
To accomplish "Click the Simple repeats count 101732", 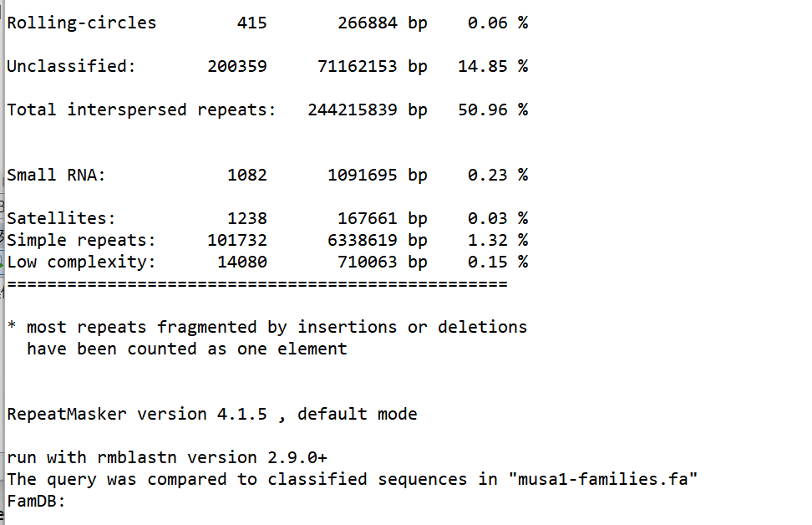I will 237,241.
